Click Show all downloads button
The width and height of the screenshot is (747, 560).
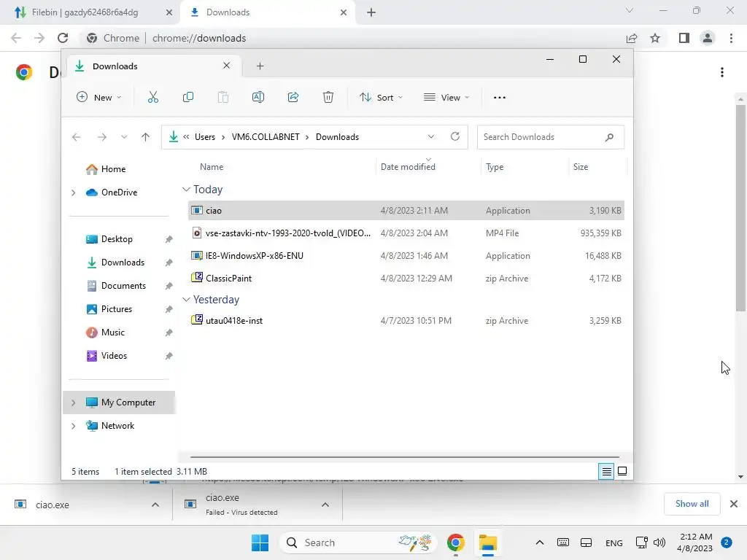coord(692,504)
